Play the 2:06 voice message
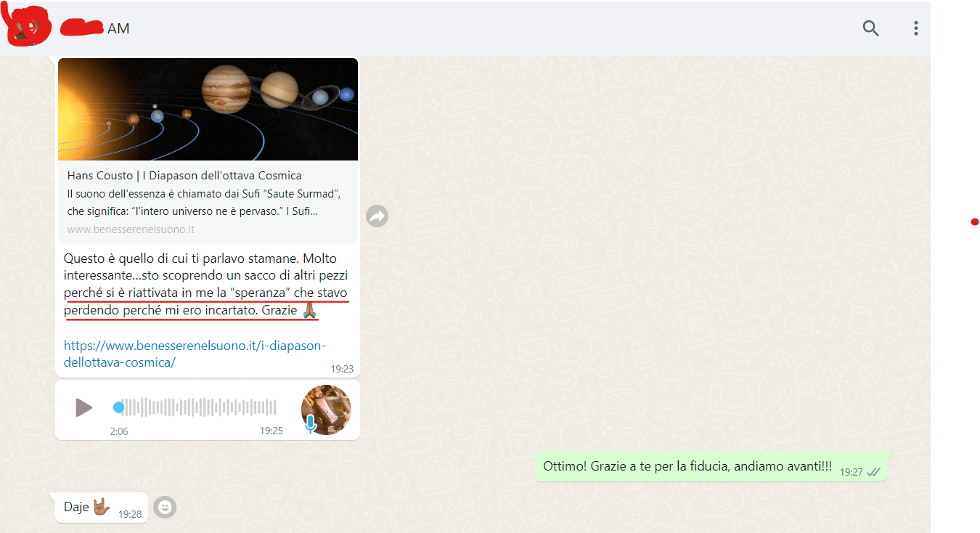This screenshot has width=980, height=533. pos(83,407)
